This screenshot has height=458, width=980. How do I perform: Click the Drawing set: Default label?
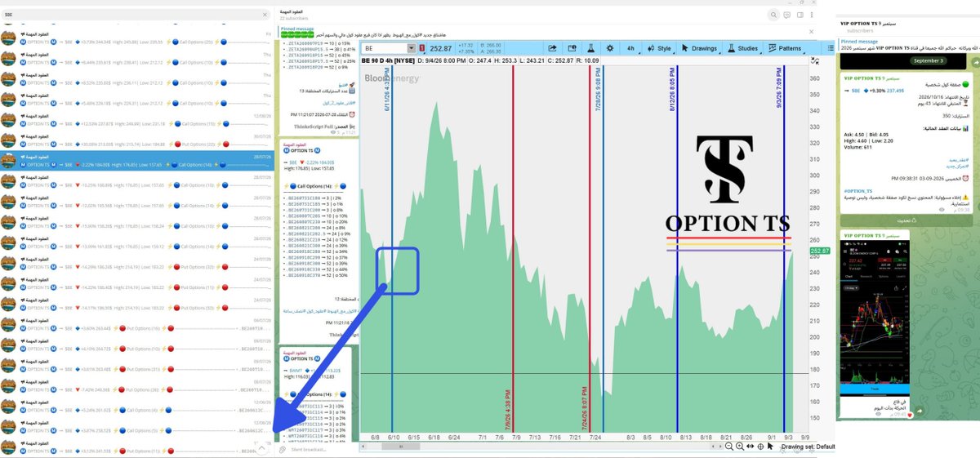808,447
